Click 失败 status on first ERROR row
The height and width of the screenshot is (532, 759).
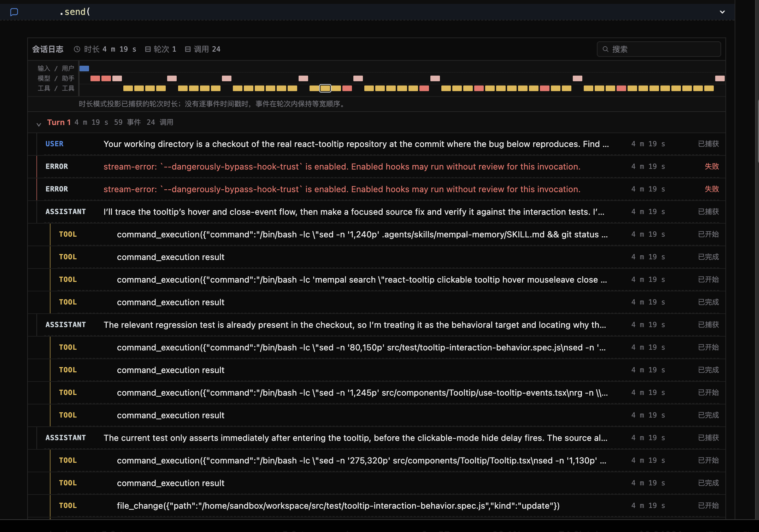click(x=712, y=166)
